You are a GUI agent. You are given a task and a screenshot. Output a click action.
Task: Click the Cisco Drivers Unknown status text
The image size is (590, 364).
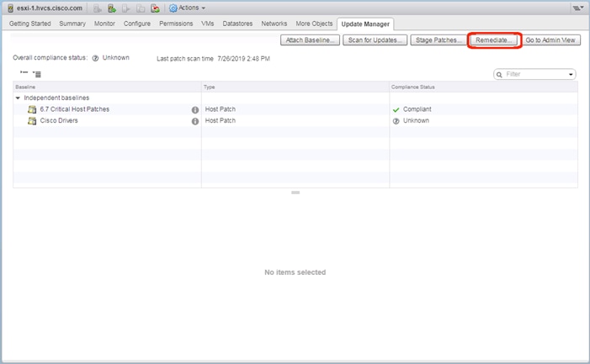pyautogui.click(x=416, y=120)
